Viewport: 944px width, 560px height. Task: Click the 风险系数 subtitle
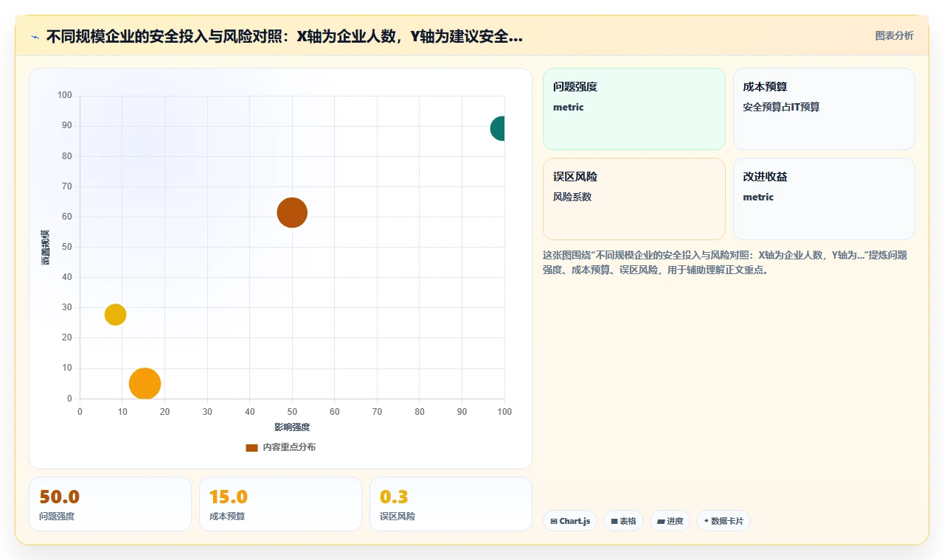click(572, 197)
